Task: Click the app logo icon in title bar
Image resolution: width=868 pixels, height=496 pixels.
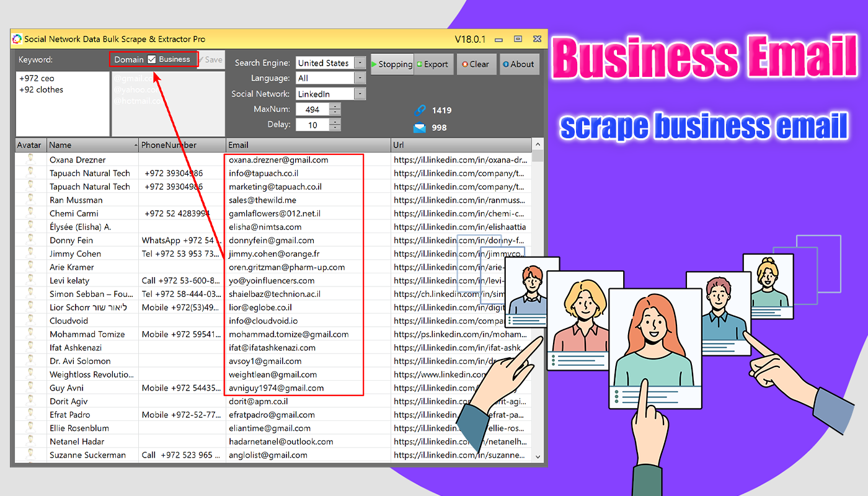Action: pos(17,39)
